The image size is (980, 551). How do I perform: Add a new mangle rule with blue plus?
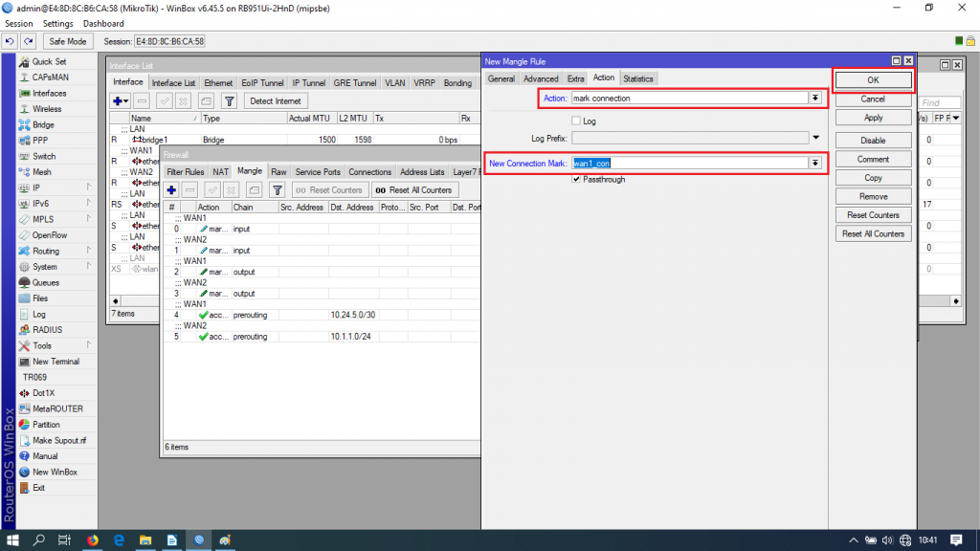(170, 190)
